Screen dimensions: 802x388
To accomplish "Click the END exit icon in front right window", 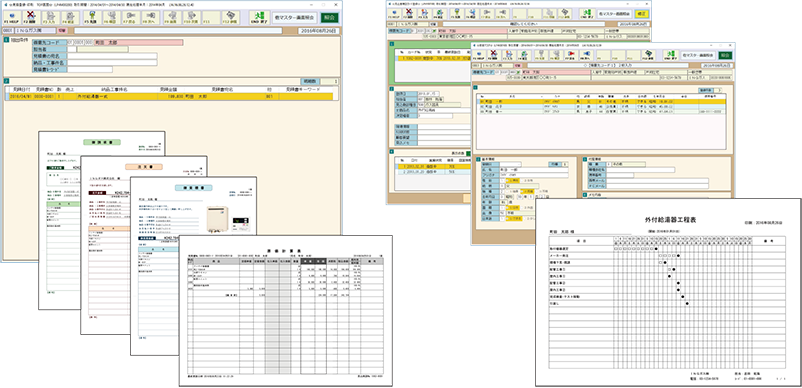I will point(671,55).
